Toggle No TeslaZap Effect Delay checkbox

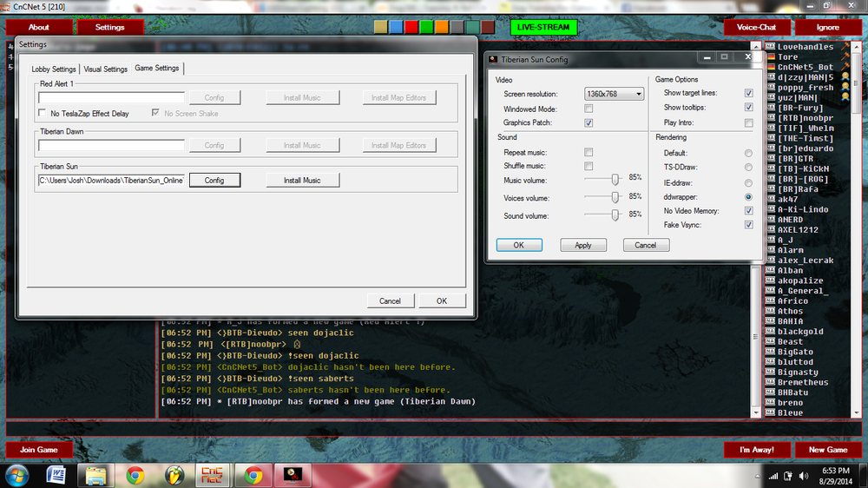(x=42, y=113)
